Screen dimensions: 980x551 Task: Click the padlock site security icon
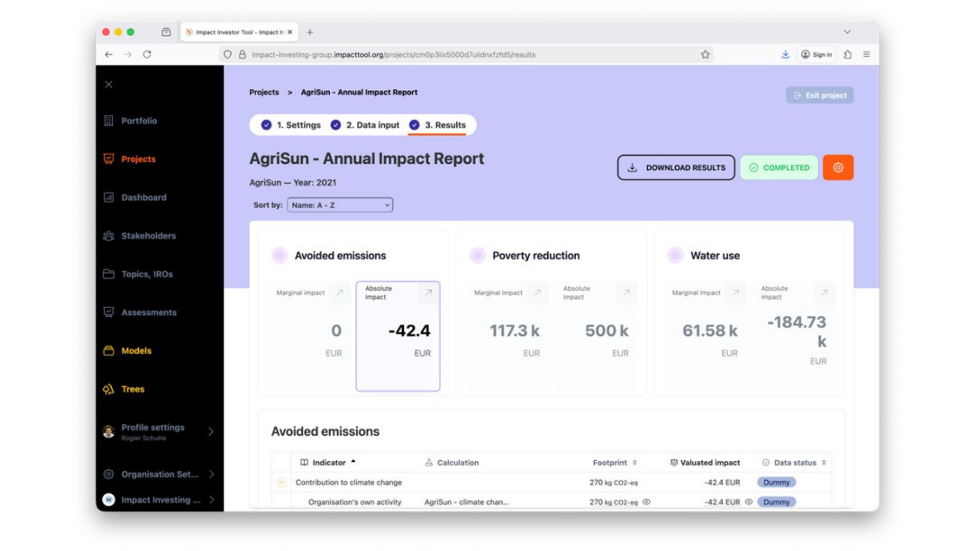[x=242, y=55]
